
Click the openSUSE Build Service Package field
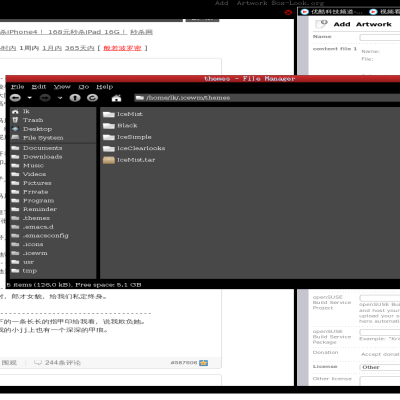[380, 332]
